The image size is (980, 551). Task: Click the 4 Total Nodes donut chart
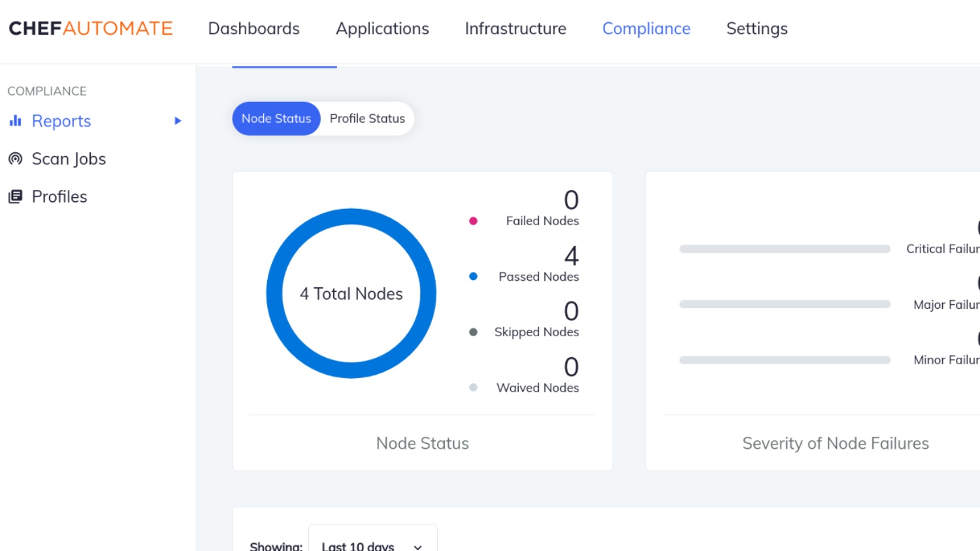(351, 294)
